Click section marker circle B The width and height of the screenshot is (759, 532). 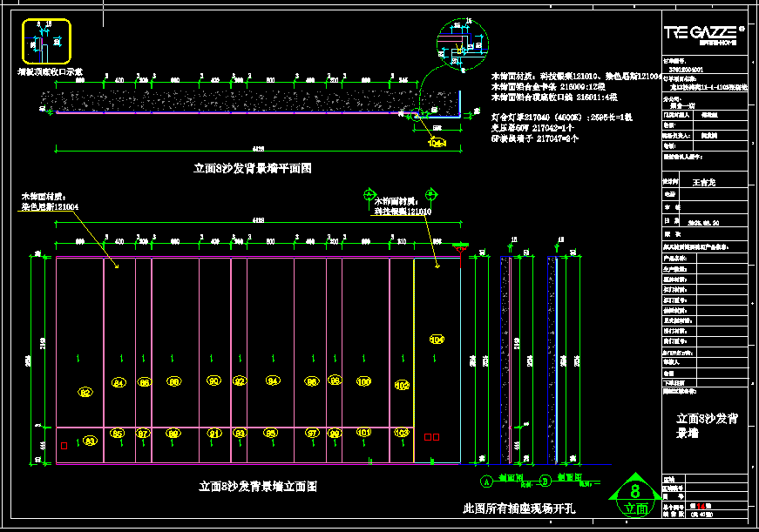pos(545,481)
